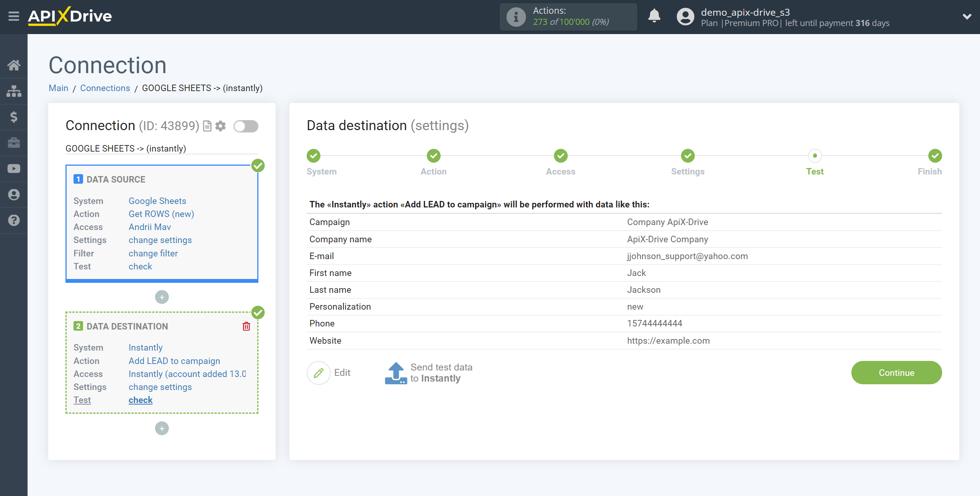
Task: Go to the Action step
Action: coord(434,156)
